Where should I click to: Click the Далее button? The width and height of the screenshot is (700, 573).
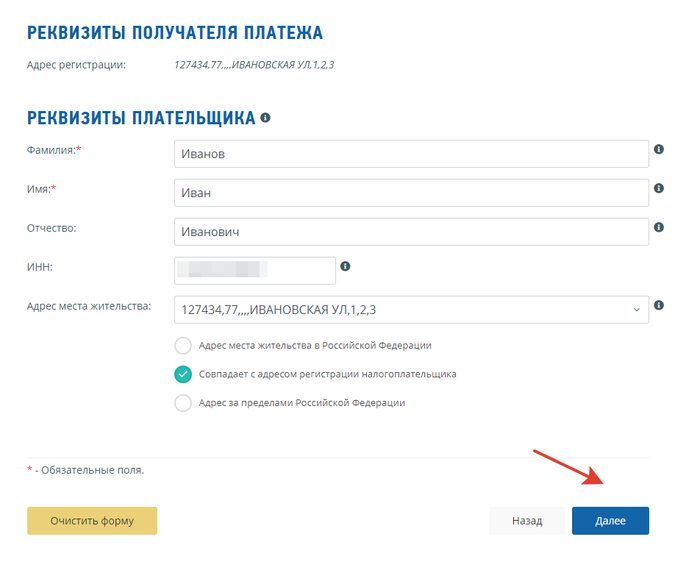(x=610, y=521)
